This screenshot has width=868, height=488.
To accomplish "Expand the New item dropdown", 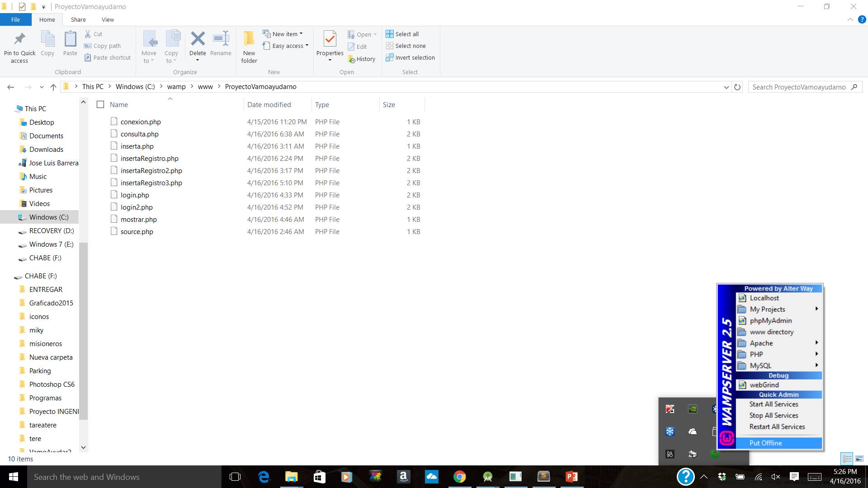I will coord(285,34).
